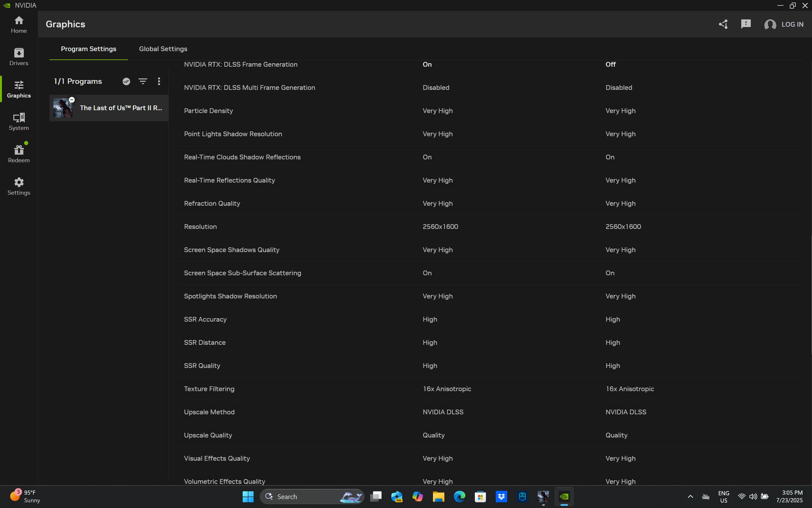Open volume speaker tray icon
The height and width of the screenshot is (508, 812).
coord(753,497)
